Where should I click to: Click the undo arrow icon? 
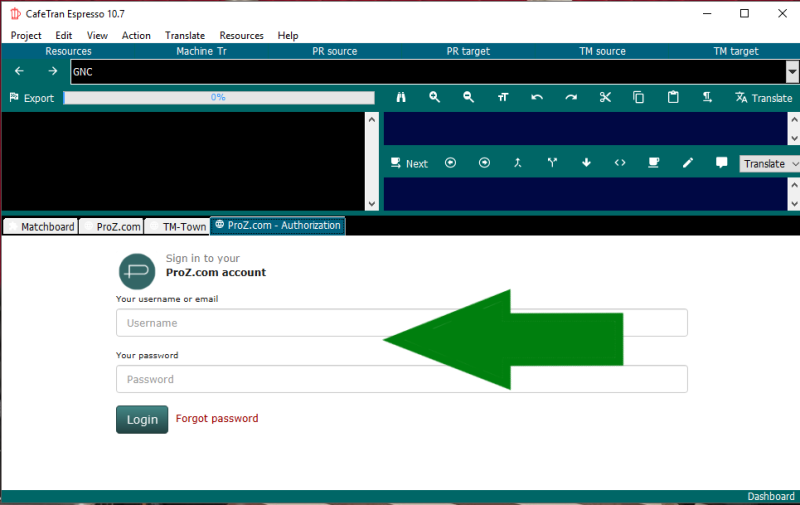pyautogui.click(x=537, y=97)
